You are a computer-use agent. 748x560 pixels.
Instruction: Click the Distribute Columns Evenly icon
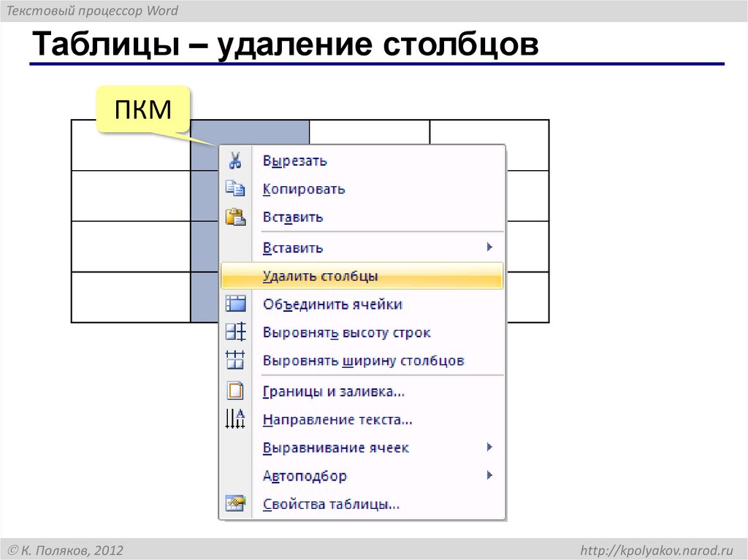click(236, 360)
